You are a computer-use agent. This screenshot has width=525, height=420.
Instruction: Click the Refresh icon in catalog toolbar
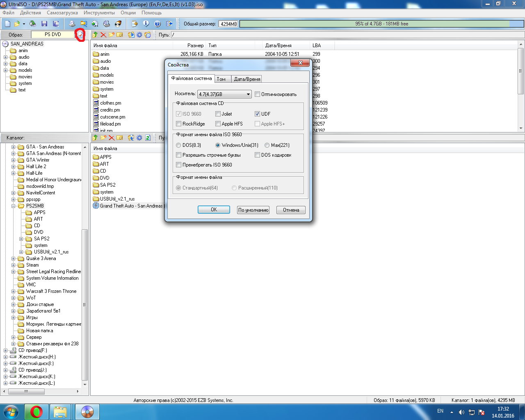(148, 138)
